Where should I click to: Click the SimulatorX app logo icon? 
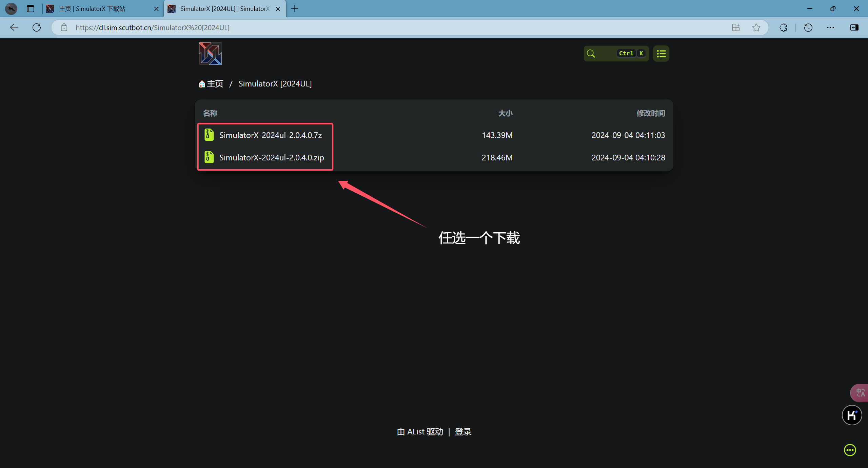point(210,54)
